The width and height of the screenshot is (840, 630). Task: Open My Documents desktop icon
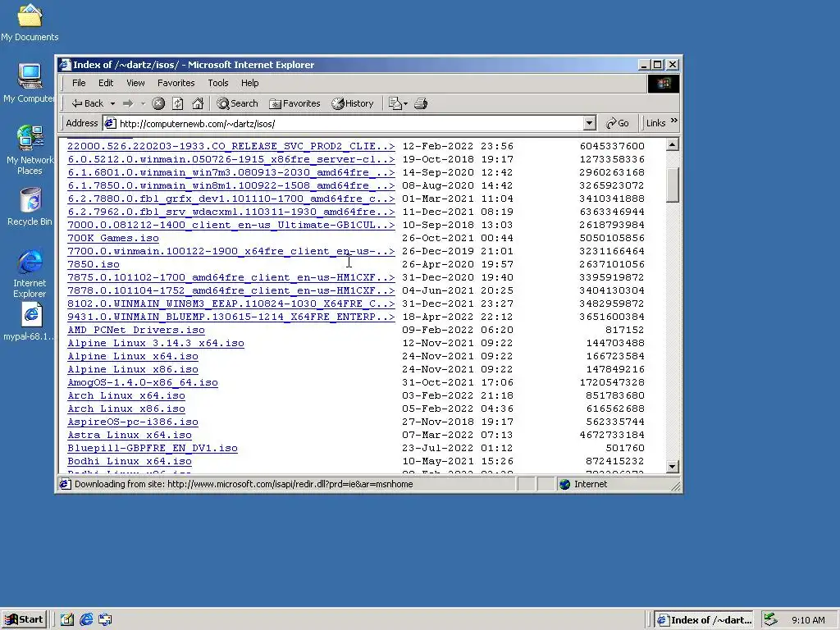[30, 22]
